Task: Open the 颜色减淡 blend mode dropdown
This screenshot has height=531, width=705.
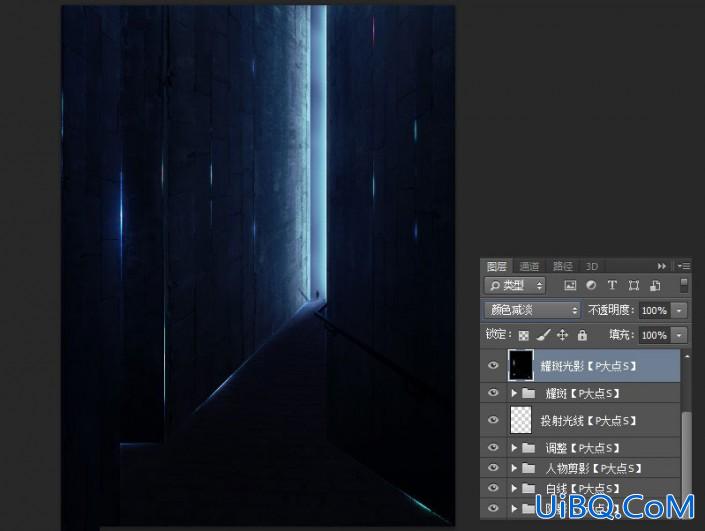Action: pyautogui.click(x=532, y=310)
